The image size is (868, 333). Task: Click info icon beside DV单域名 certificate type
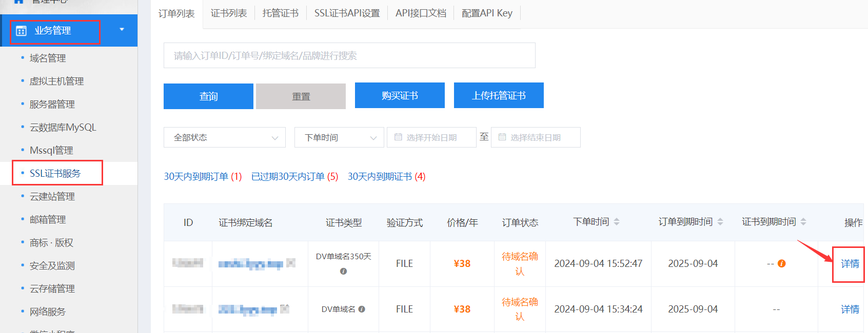coord(362,309)
